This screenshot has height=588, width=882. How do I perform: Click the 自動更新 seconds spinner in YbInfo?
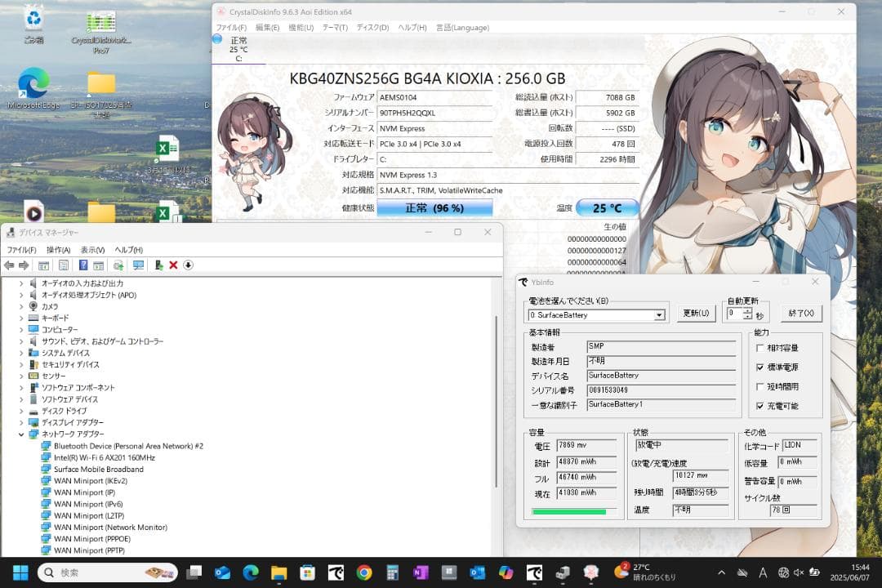click(x=747, y=314)
